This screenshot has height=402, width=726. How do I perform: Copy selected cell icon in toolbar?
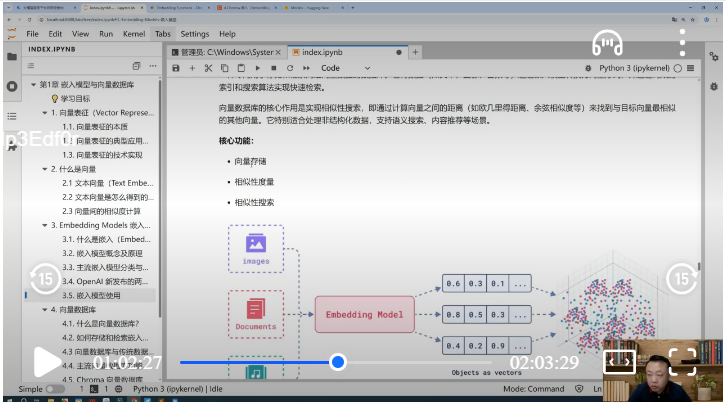225,68
